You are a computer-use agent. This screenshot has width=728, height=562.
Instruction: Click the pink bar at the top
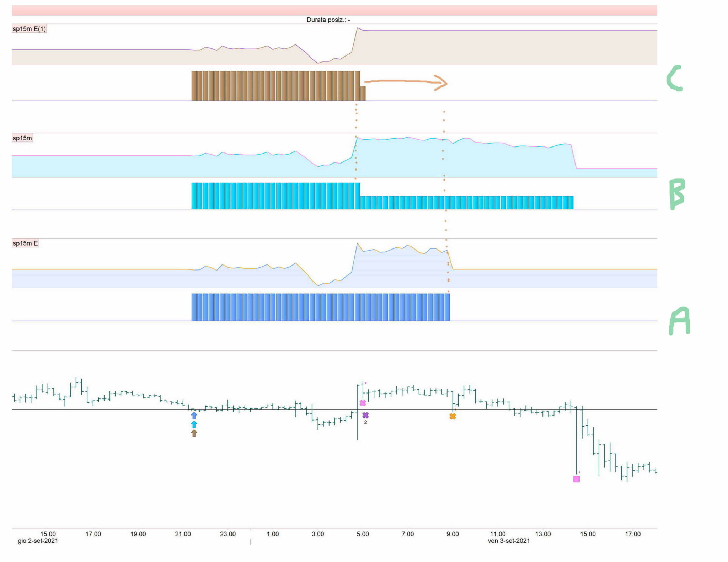[x=334, y=10]
